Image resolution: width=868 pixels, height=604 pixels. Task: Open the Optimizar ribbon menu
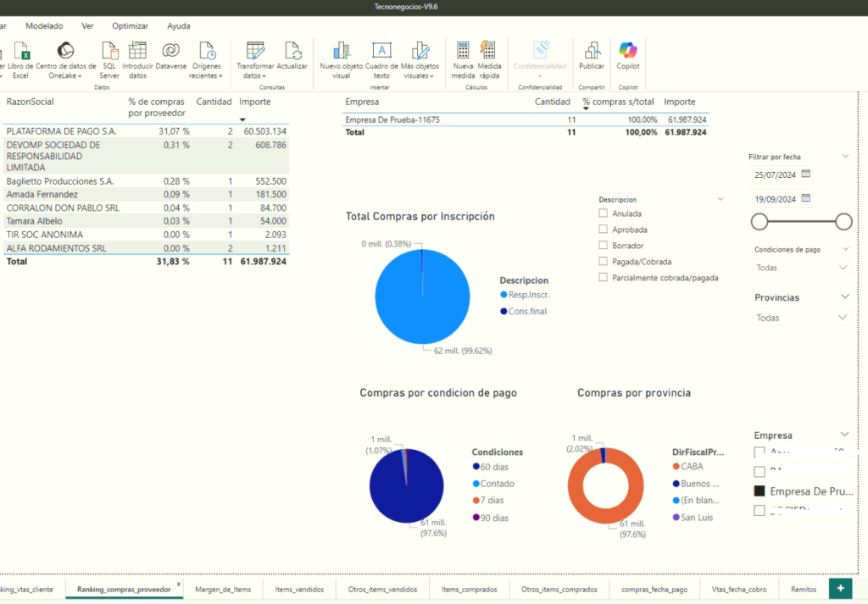tap(130, 26)
